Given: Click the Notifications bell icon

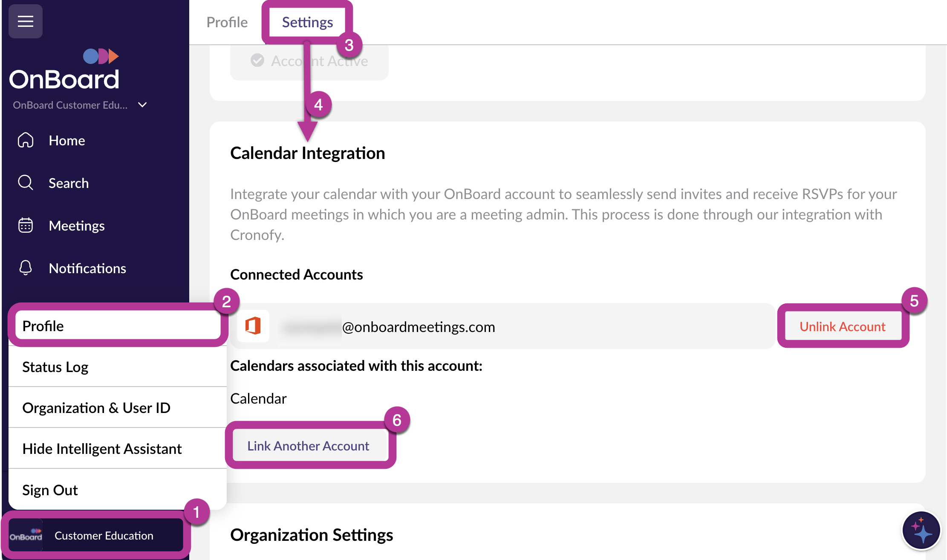Looking at the screenshot, I should (26, 268).
